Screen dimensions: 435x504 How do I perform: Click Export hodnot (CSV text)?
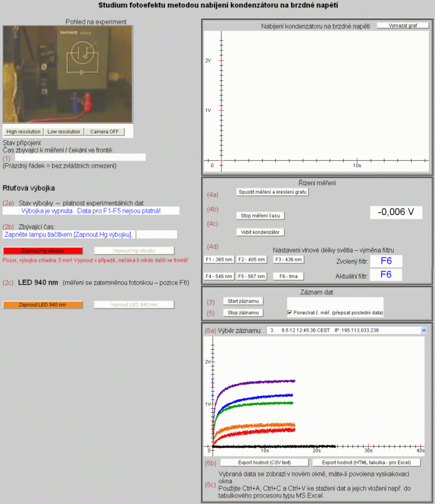(x=264, y=463)
